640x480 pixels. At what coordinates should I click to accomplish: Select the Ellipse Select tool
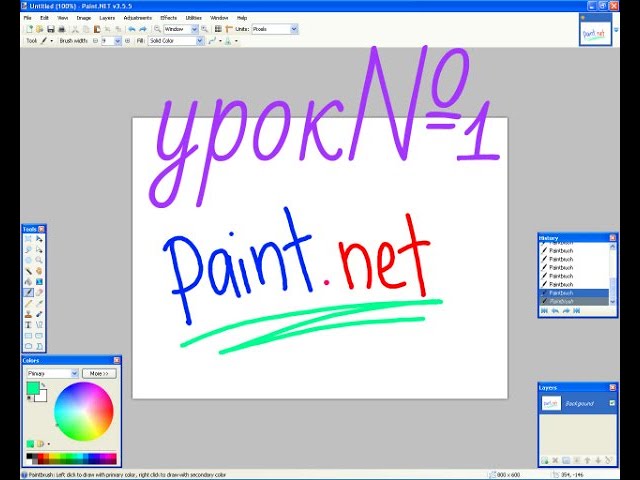point(28,260)
